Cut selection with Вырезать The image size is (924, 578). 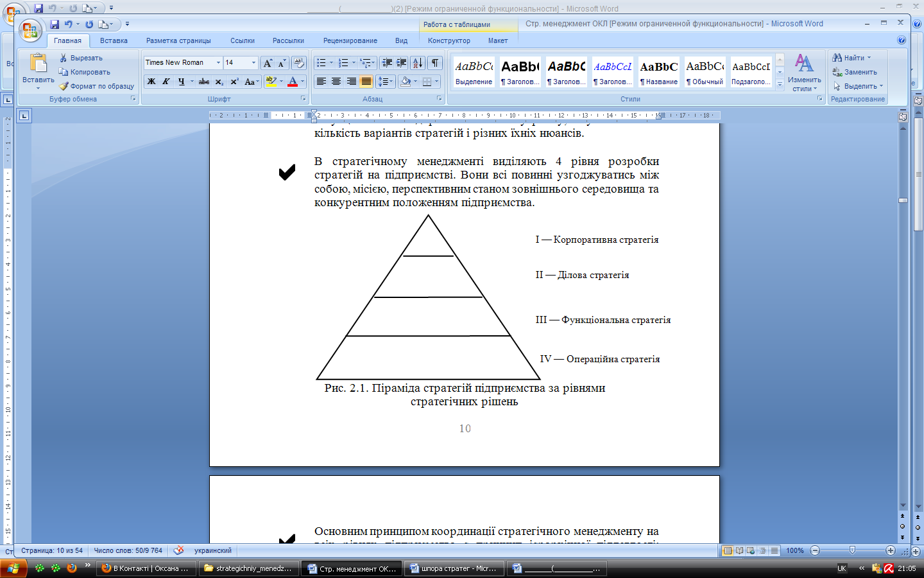(x=81, y=58)
